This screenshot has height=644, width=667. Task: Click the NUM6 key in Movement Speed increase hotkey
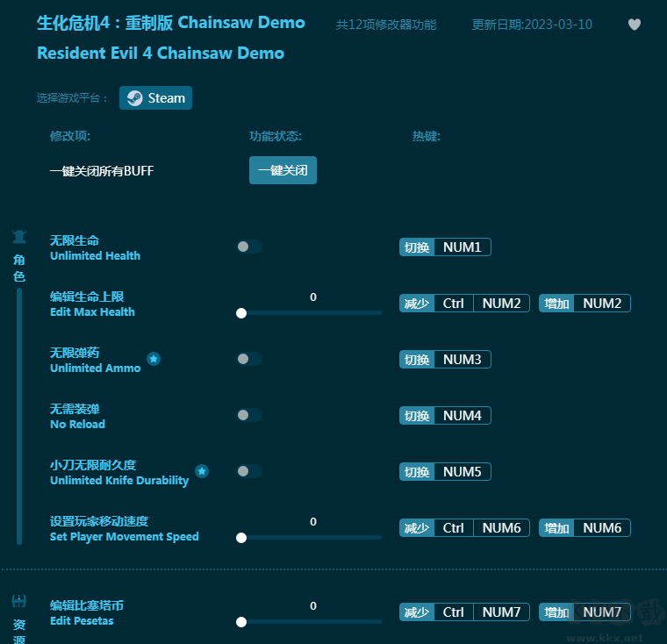(x=602, y=528)
